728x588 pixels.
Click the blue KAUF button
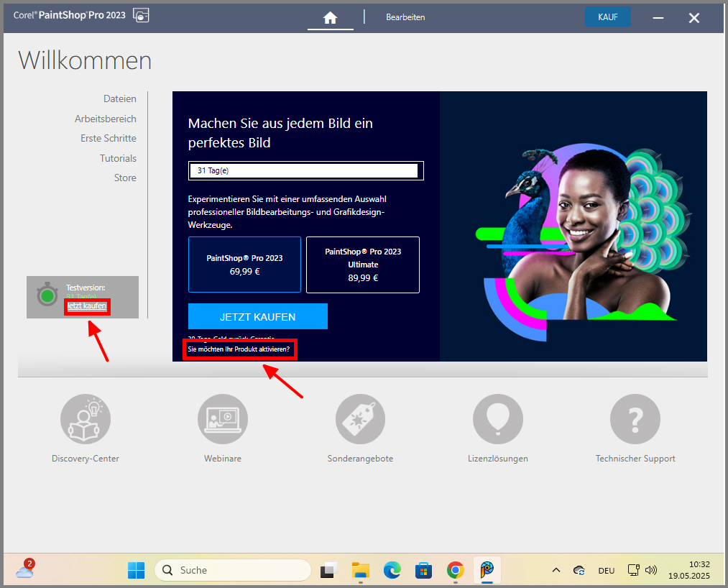[607, 17]
